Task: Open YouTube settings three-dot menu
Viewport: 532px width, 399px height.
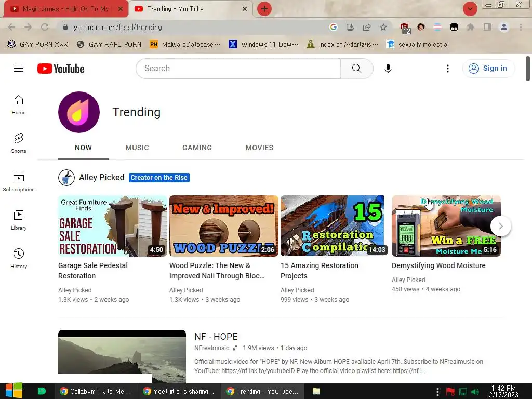Action: click(x=447, y=69)
